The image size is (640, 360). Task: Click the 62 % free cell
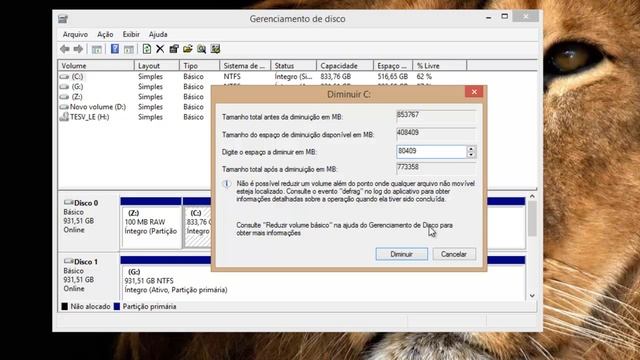point(424,77)
